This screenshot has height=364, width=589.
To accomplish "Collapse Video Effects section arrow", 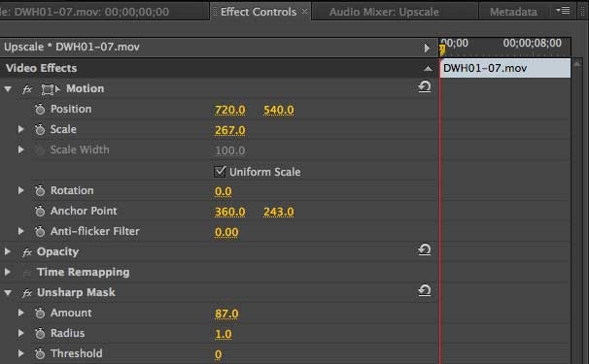I will pos(428,68).
